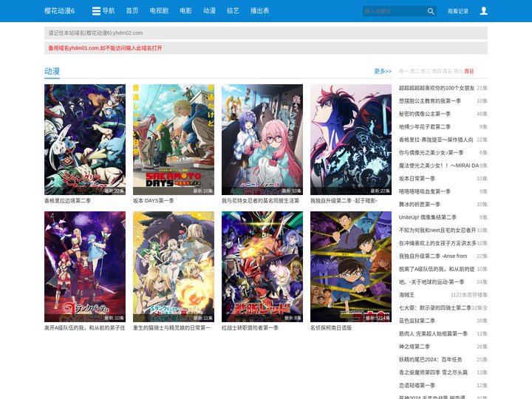Open the 观看记录 viewing history dropdown
Screen dimensions: 532x399
click(x=457, y=11)
